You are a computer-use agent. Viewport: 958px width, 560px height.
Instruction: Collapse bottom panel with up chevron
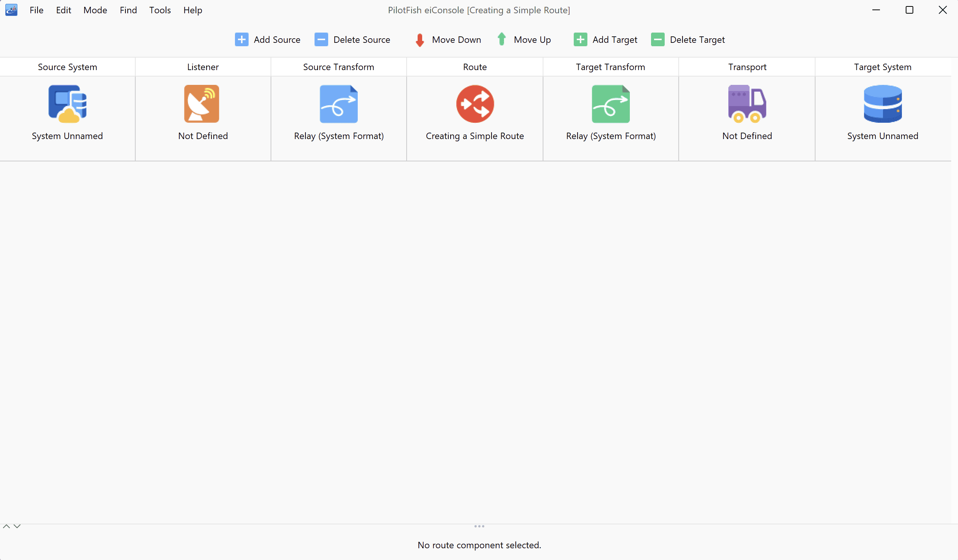[6, 526]
